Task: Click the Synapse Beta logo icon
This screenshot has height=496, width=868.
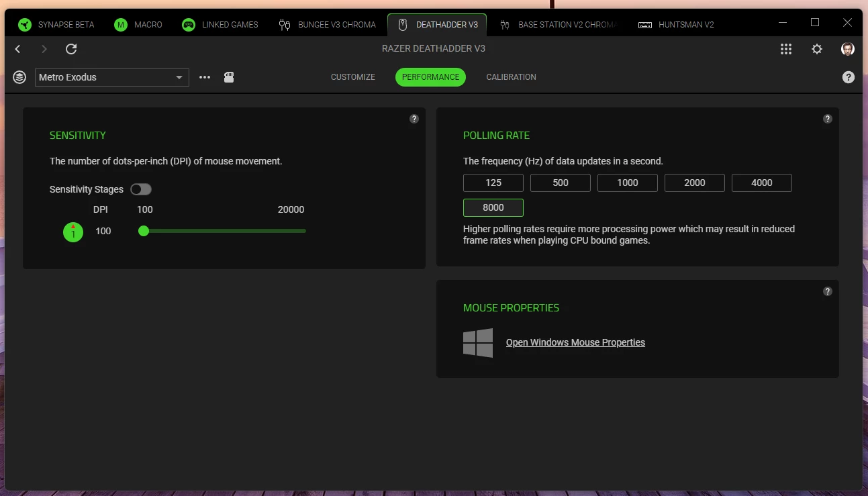Action: click(25, 25)
